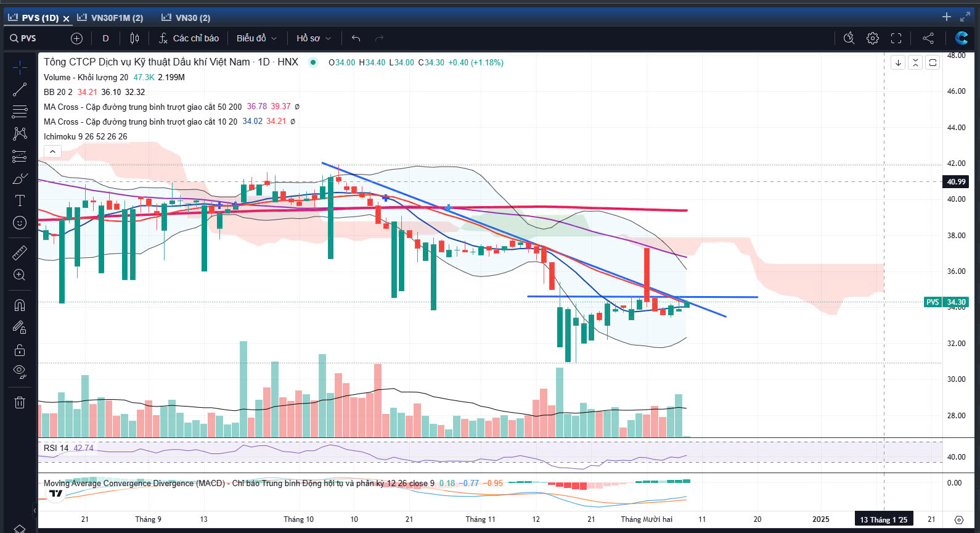Select the brush drawing tool
Image resolution: width=980 pixels, height=533 pixels.
point(20,179)
